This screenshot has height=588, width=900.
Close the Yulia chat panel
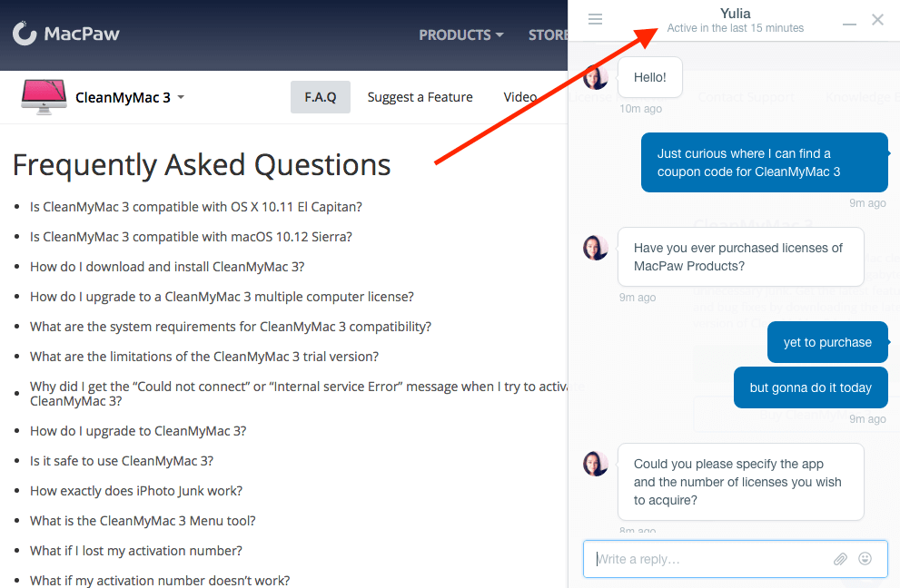(877, 19)
